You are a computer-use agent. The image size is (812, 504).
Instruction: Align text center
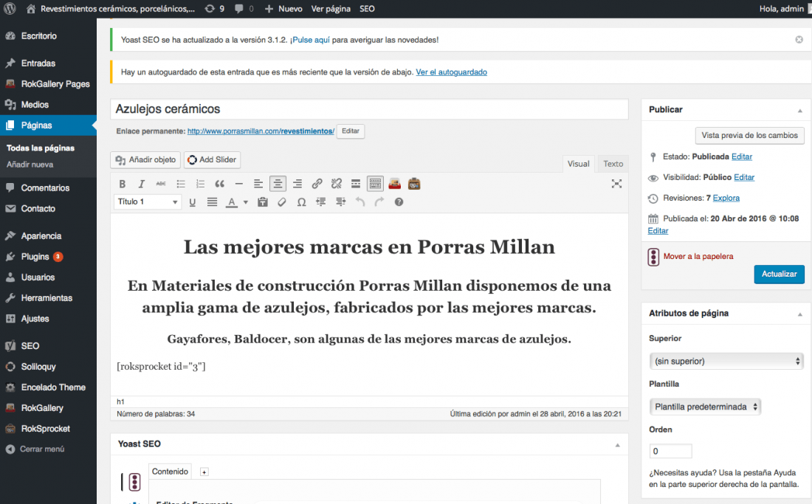tap(278, 184)
